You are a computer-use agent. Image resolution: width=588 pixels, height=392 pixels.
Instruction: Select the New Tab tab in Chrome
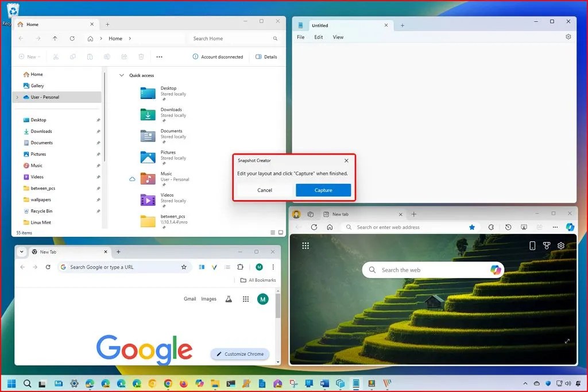pos(69,252)
